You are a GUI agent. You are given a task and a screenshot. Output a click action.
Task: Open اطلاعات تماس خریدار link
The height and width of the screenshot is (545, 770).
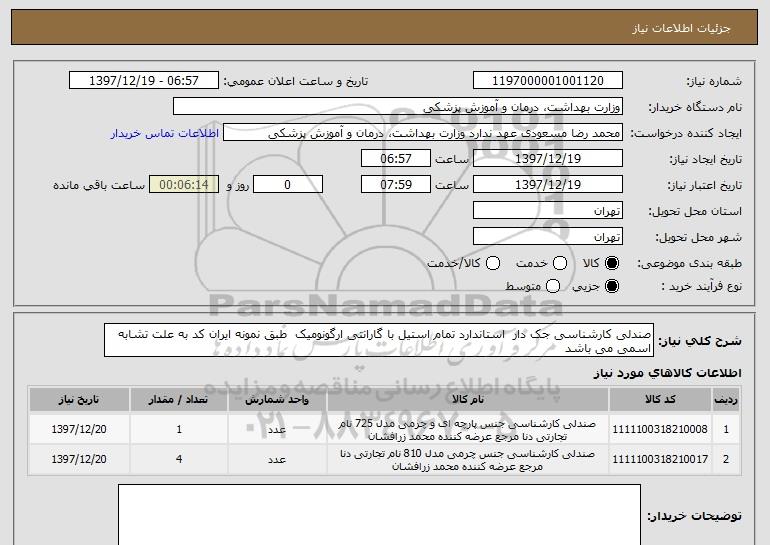point(165,133)
